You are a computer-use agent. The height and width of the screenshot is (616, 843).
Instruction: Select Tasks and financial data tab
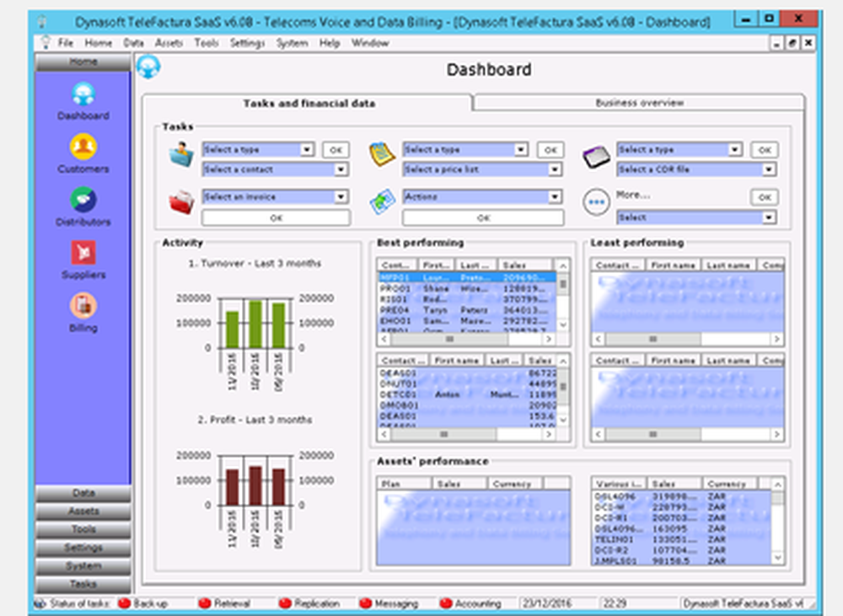click(x=309, y=103)
